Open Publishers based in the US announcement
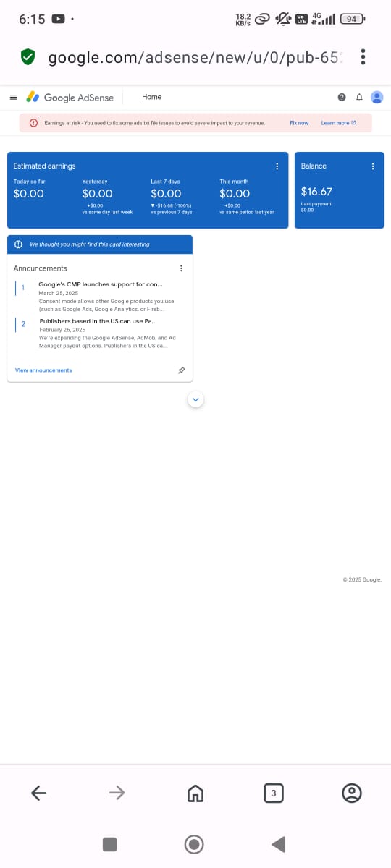This screenshot has height=868, width=391. 98,320
